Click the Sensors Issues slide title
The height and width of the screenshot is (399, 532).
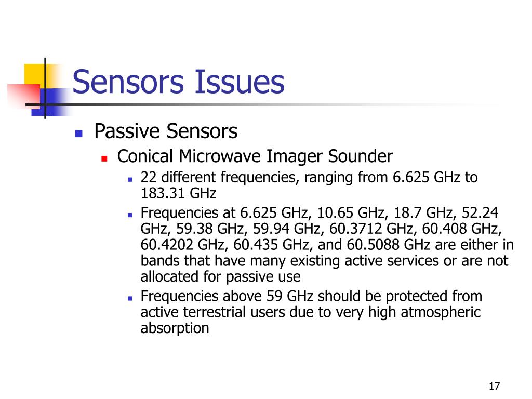(179, 82)
